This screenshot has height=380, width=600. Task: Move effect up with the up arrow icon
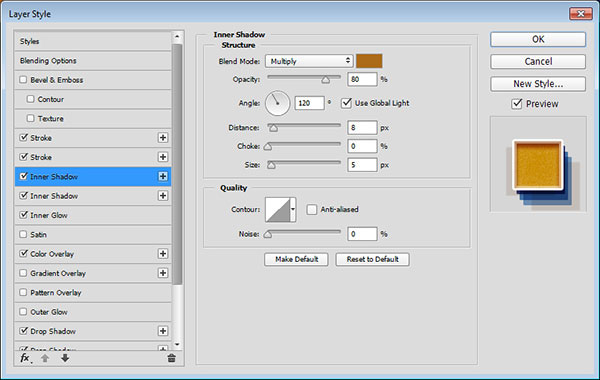click(45, 358)
